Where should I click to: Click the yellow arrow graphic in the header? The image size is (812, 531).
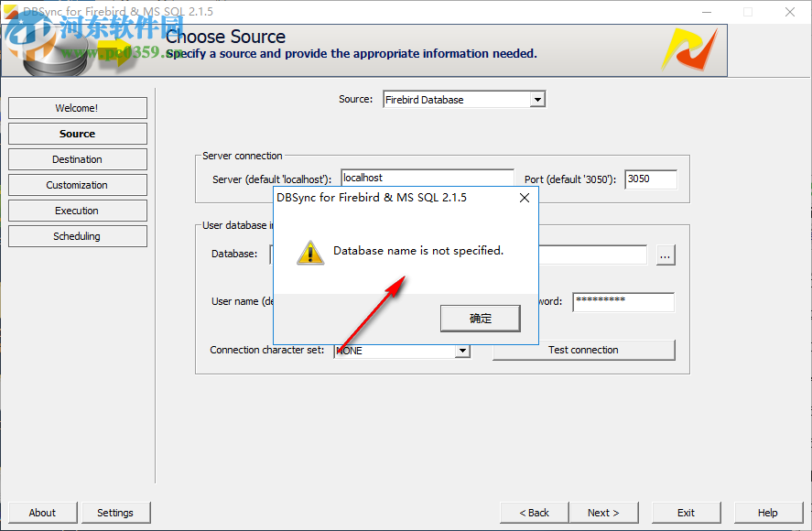[114, 53]
